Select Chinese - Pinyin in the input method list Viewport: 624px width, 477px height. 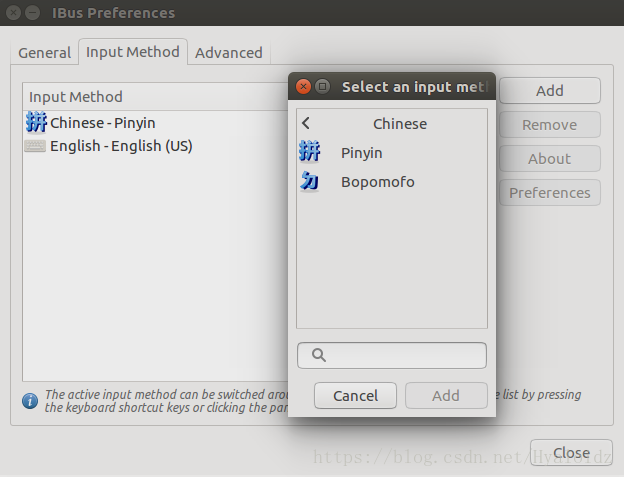click(156, 123)
